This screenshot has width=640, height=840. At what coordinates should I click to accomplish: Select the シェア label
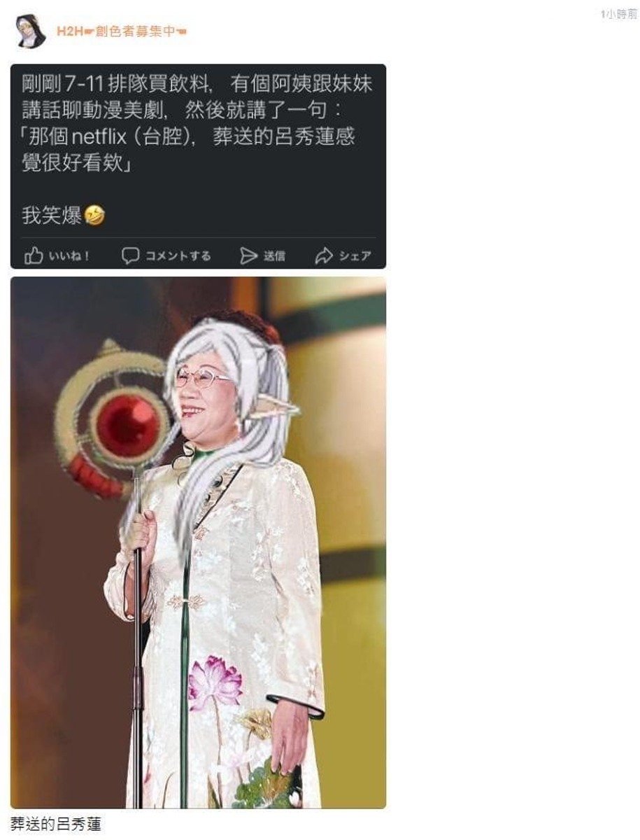pyautogui.click(x=355, y=256)
